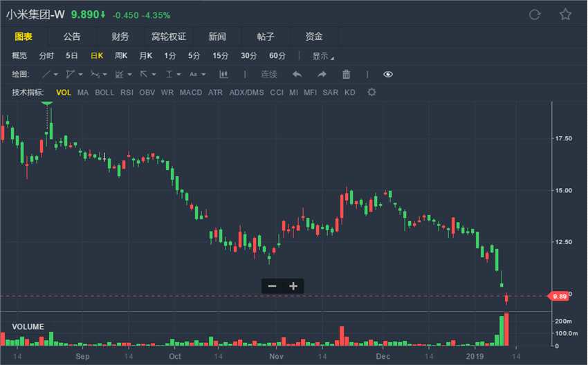Open the 窝轮权证 warrants tab
588x365 pixels.
tap(169, 37)
